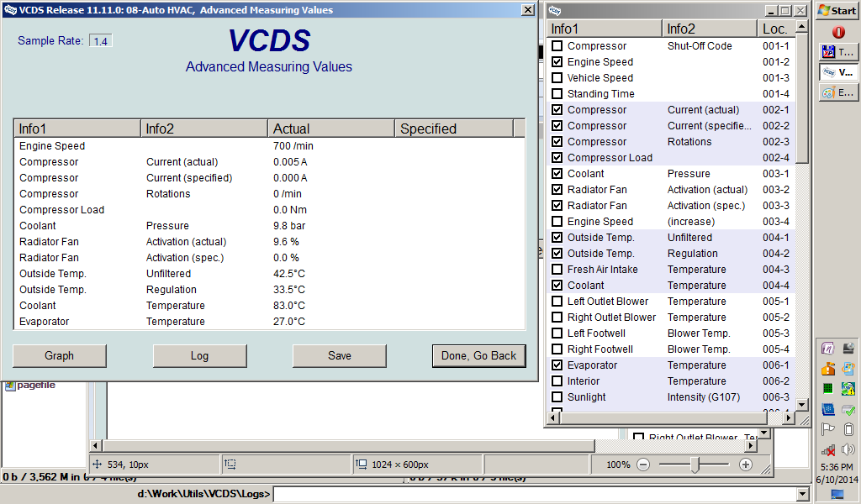
Task: Open the purple OneNote tray icon
Action: tap(828, 348)
